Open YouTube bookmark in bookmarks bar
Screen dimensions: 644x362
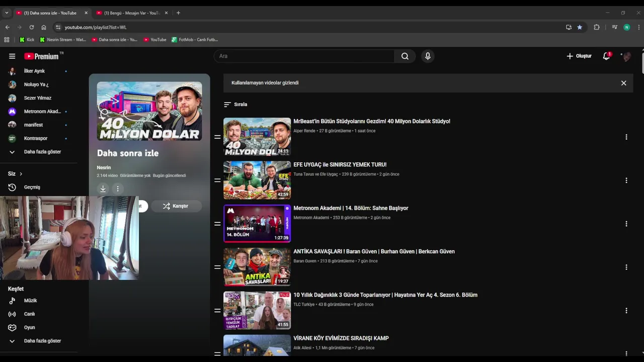(x=154, y=40)
